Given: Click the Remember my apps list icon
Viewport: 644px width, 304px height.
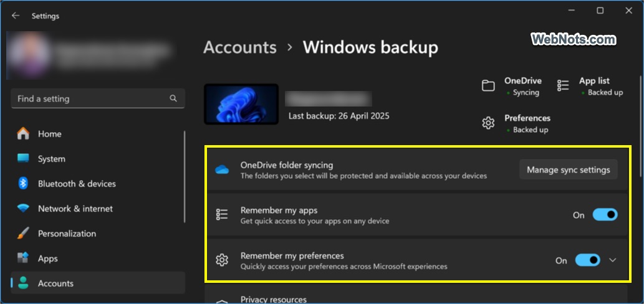Looking at the screenshot, I should tap(222, 214).
